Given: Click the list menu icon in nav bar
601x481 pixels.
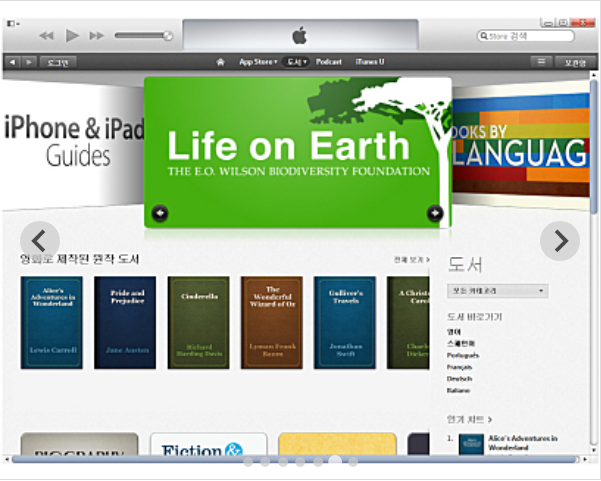Looking at the screenshot, I should pyautogui.click(x=541, y=62).
